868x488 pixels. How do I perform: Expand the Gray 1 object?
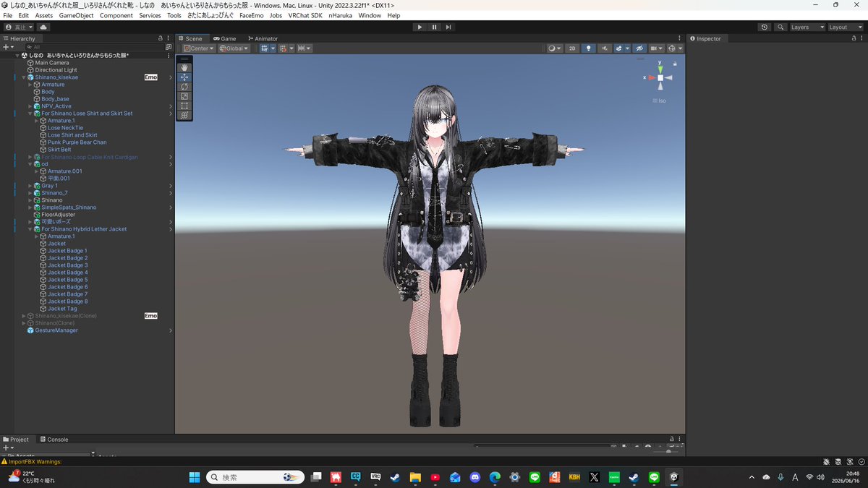(x=30, y=186)
